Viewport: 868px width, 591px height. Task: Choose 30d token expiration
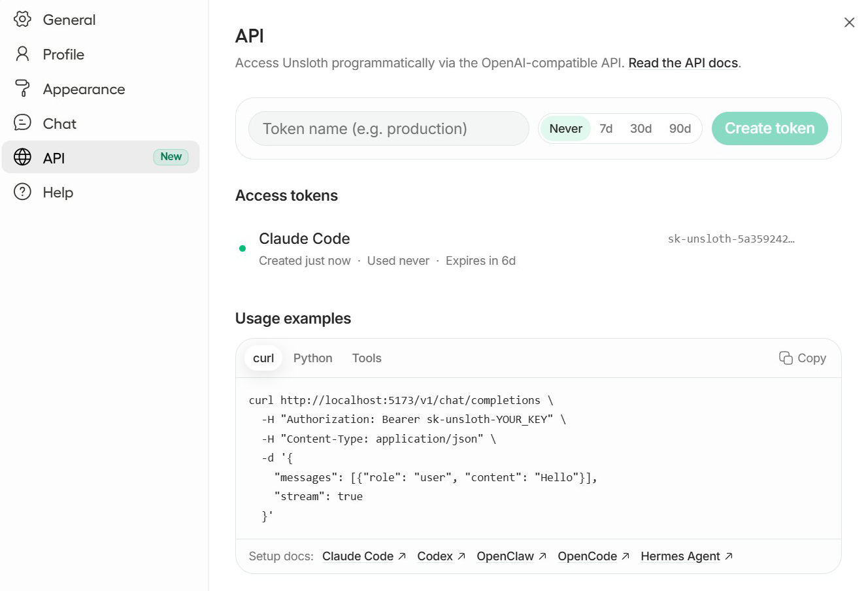point(641,129)
